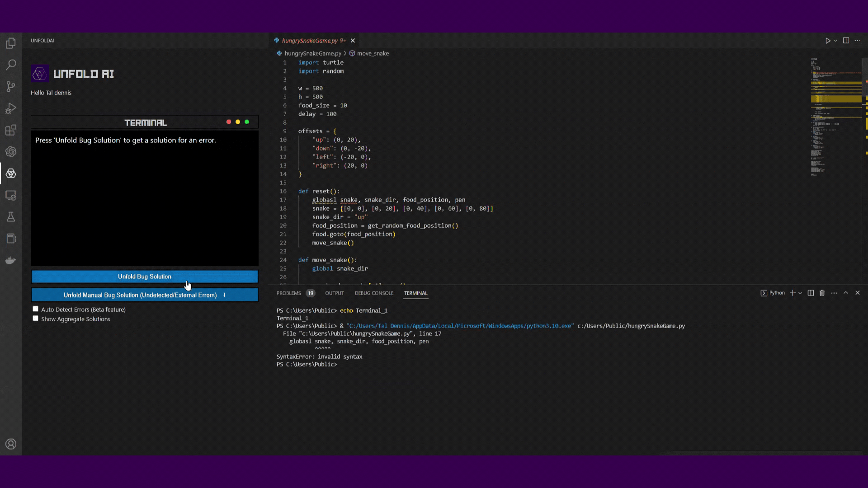The image size is (868, 488).
Task: Open the notebook-style view below Testing
Action: 11,239
